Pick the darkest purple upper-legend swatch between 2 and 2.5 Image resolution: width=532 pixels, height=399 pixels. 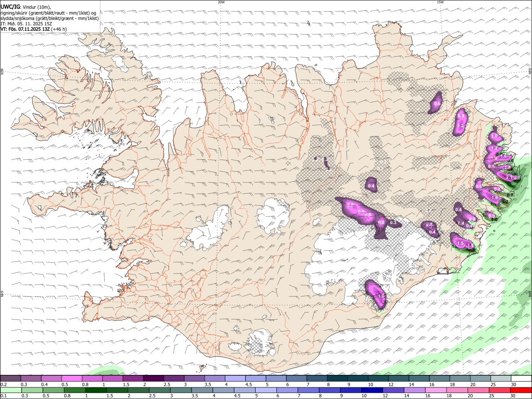click(x=153, y=378)
